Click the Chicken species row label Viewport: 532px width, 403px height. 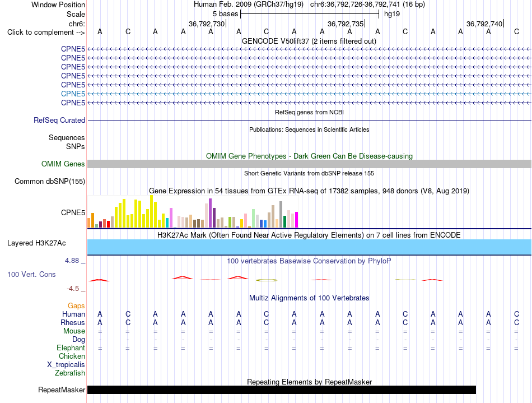pyautogui.click(x=72, y=356)
